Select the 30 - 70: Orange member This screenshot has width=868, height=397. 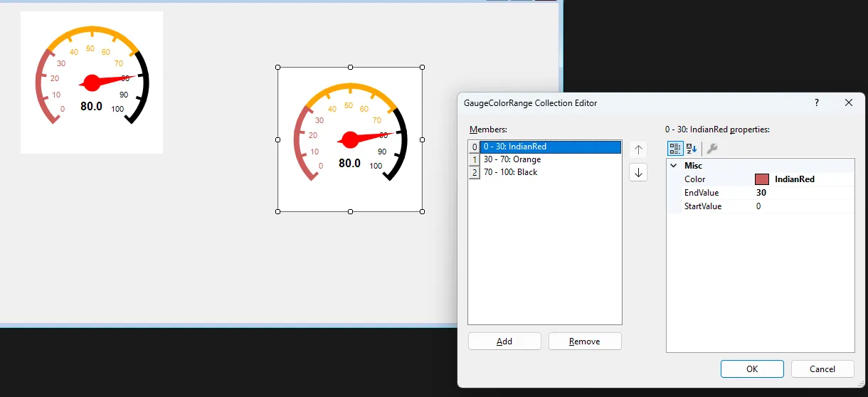coord(512,159)
